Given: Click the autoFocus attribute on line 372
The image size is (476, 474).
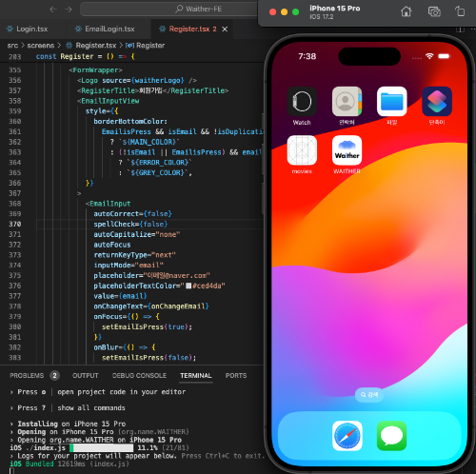Looking at the screenshot, I should (112, 245).
